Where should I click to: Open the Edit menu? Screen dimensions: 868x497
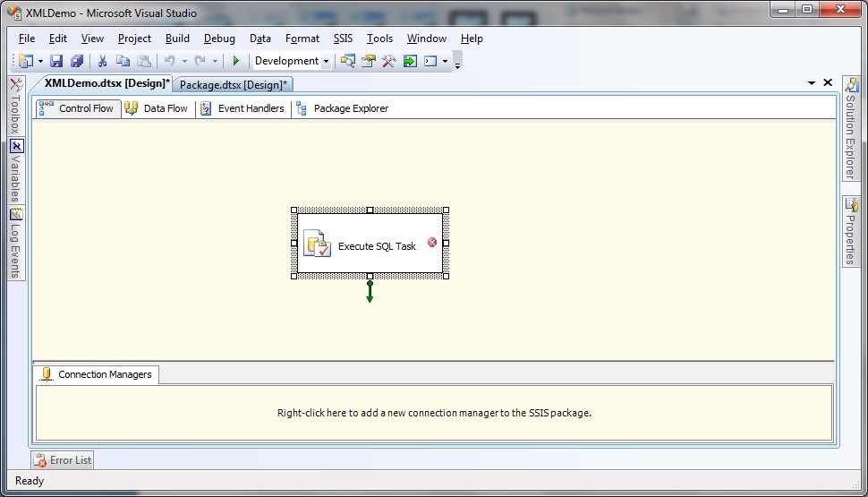[x=58, y=39]
